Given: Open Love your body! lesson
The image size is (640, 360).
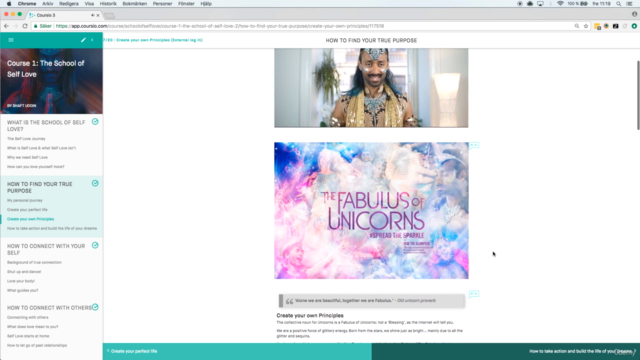Looking at the screenshot, I should pyautogui.click(x=21, y=281).
